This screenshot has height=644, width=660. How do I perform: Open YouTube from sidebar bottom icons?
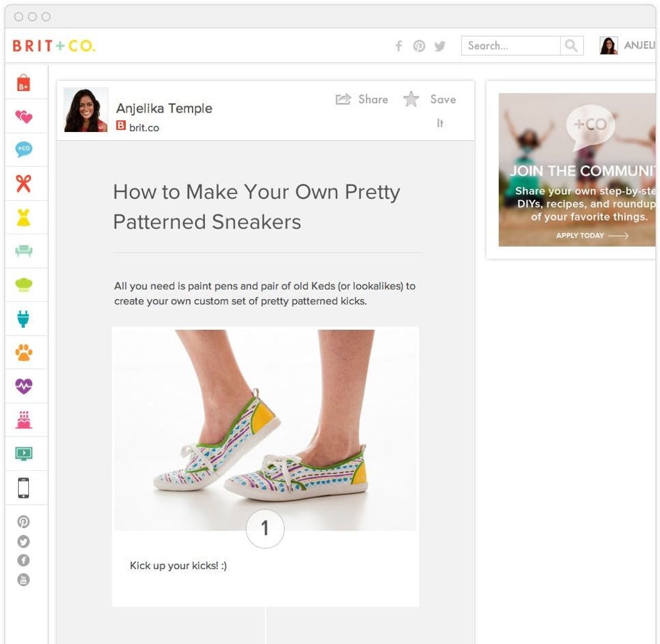[x=24, y=580]
